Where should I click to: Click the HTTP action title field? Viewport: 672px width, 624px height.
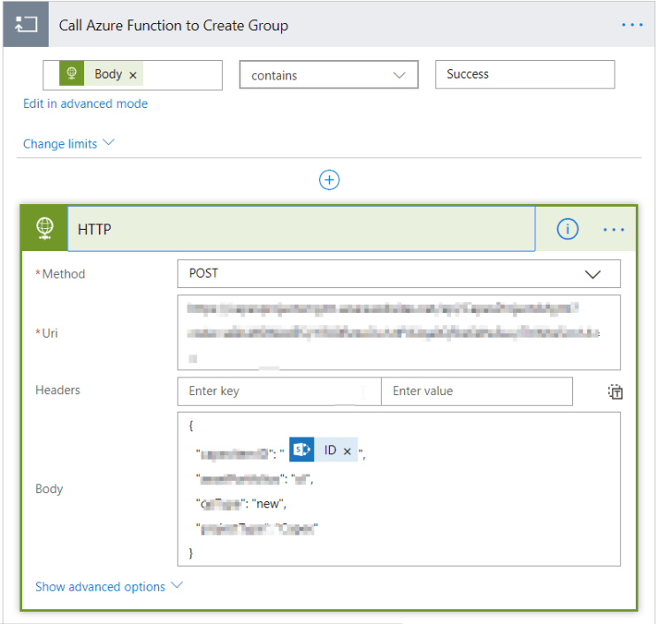(302, 229)
